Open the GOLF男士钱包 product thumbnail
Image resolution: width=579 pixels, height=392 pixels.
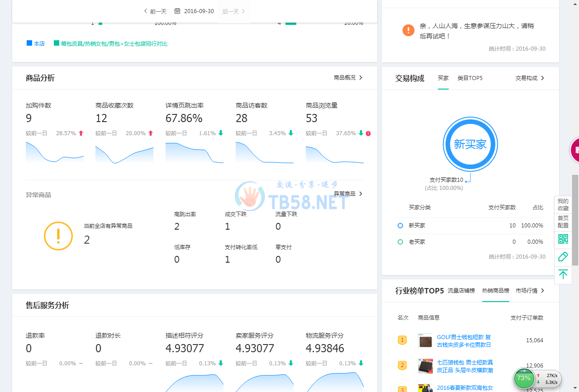(425, 340)
